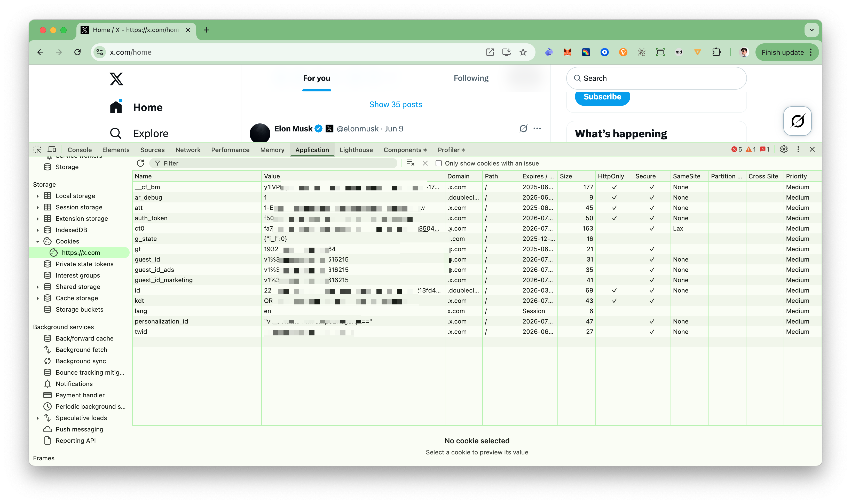The height and width of the screenshot is (504, 851).
Task: Open a new browser tab
Action: pos(207,30)
